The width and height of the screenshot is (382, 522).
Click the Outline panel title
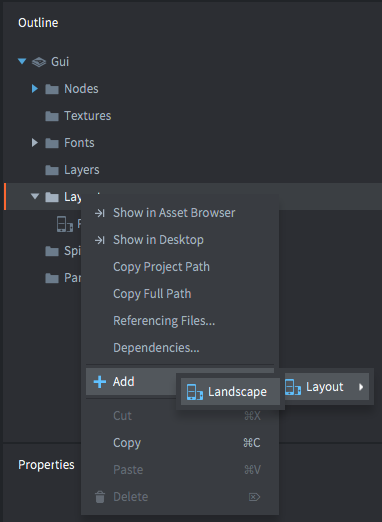coord(38,23)
